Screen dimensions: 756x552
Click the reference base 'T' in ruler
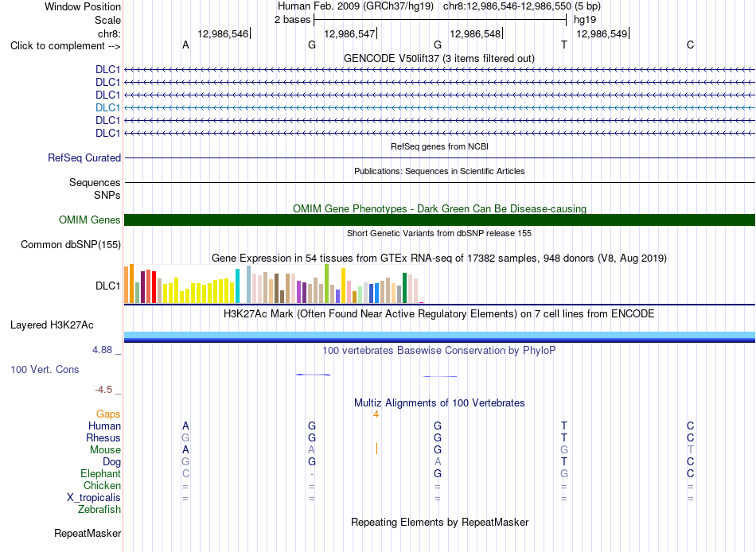[564, 45]
